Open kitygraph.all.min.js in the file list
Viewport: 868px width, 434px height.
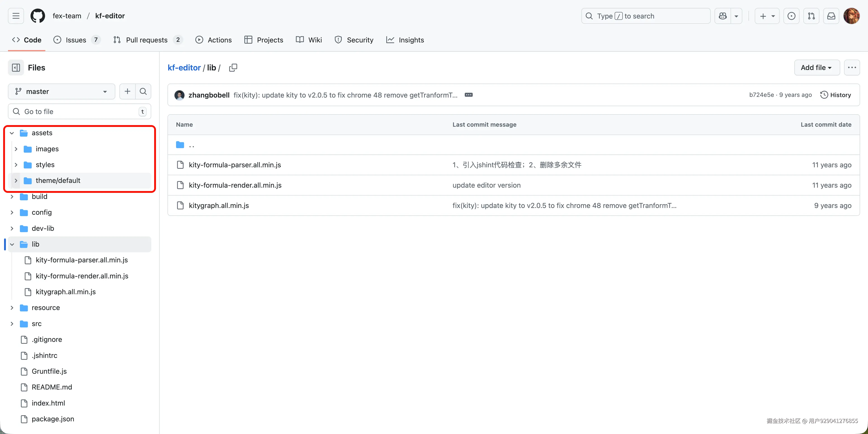pyautogui.click(x=219, y=205)
